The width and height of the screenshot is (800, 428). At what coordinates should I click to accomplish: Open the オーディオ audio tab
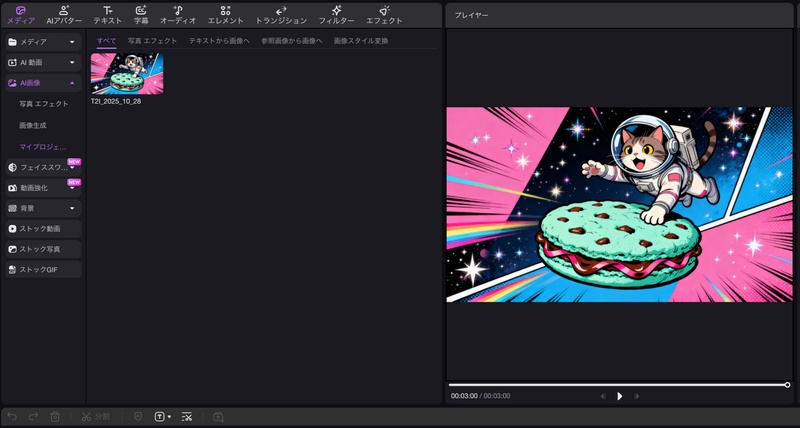[178, 15]
